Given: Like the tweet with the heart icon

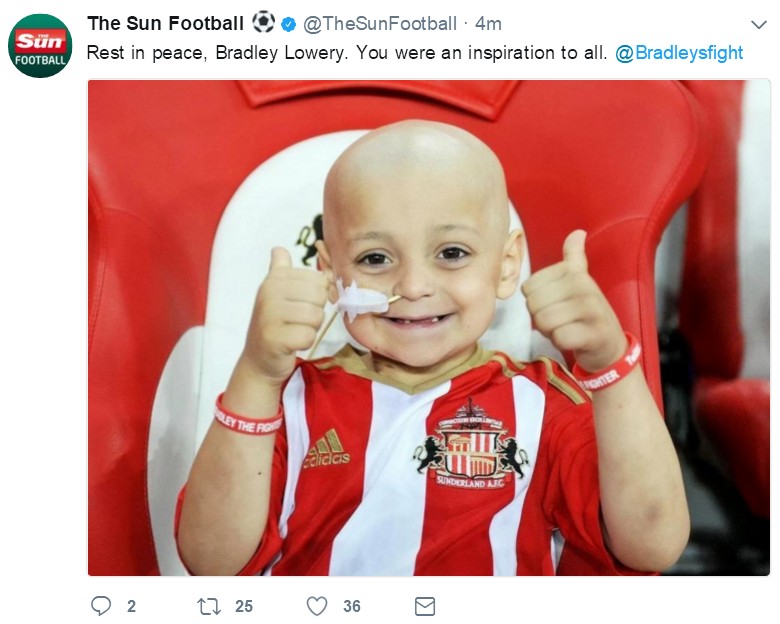Looking at the screenshot, I should pyautogui.click(x=317, y=606).
